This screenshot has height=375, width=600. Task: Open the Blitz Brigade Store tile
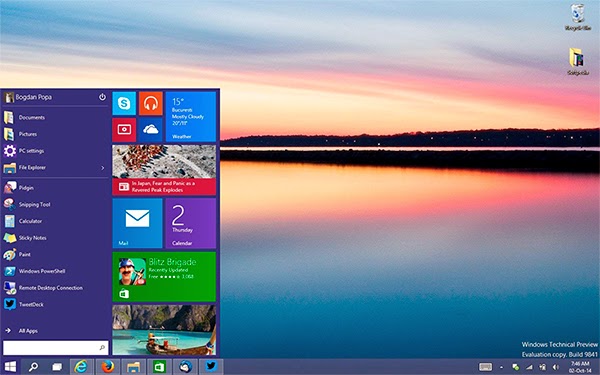click(164, 276)
